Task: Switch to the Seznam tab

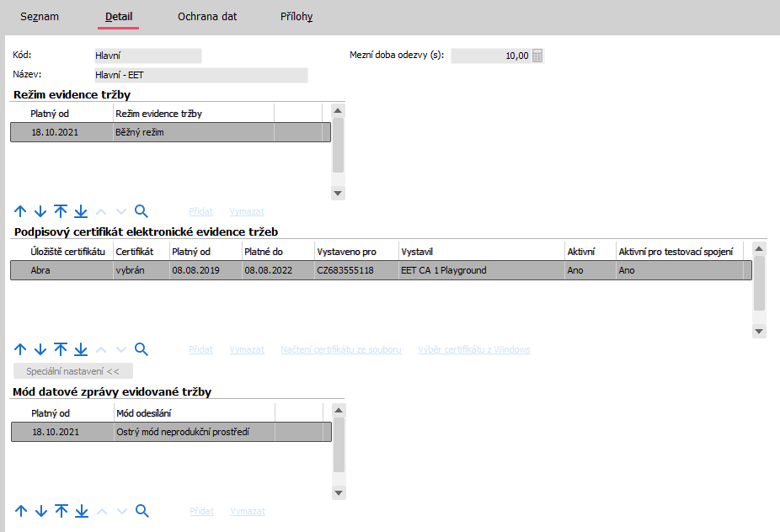Action: tap(40, 17)
